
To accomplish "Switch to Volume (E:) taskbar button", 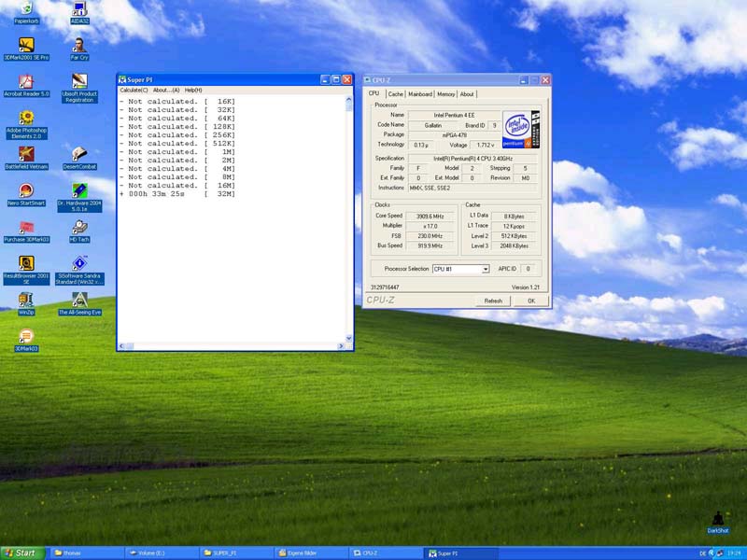I will click(x=161, y=553).
